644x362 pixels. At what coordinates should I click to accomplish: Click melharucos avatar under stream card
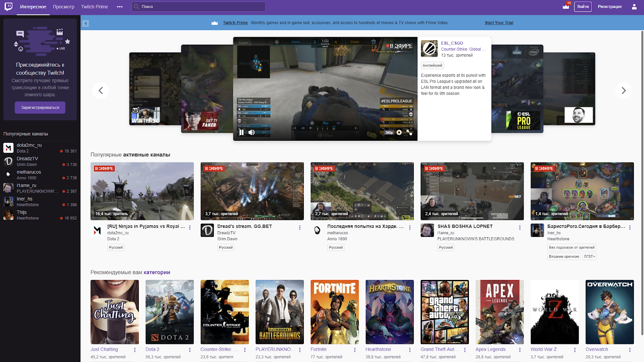coord(317,230)
